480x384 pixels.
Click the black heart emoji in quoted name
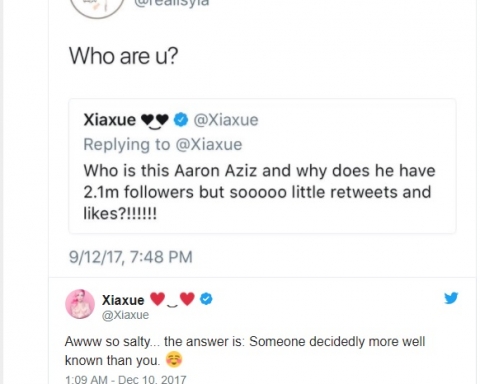155,120
